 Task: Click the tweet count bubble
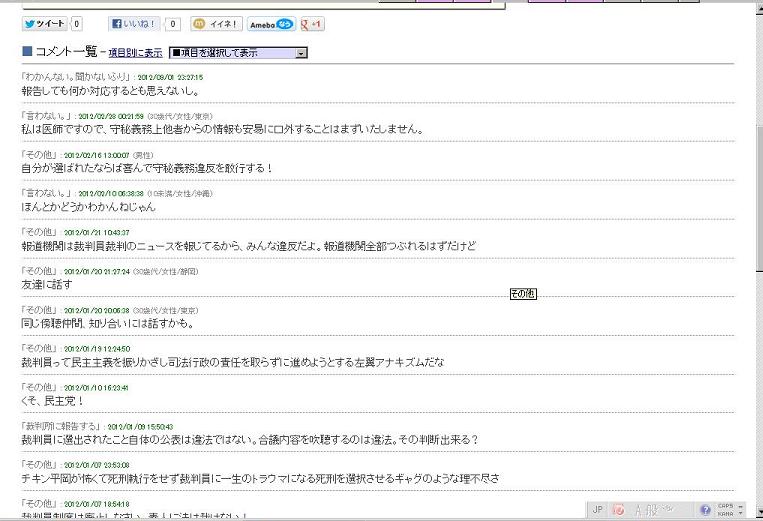(76, 24)
